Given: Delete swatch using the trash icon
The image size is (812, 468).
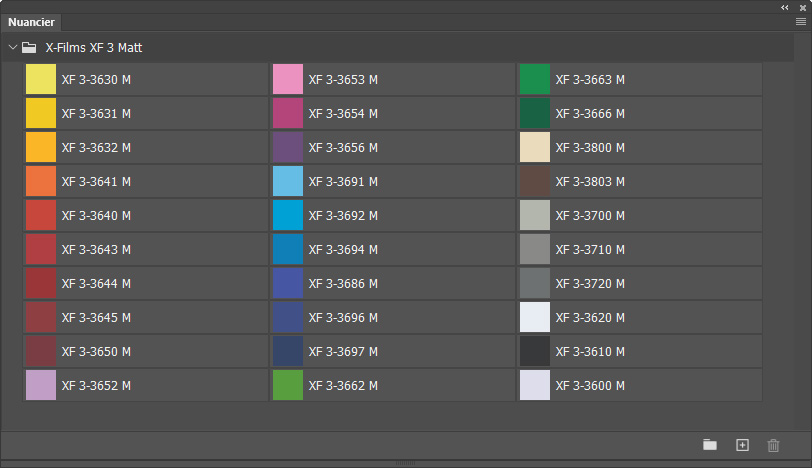Looking at the screenshot, I should coord(773,445).
